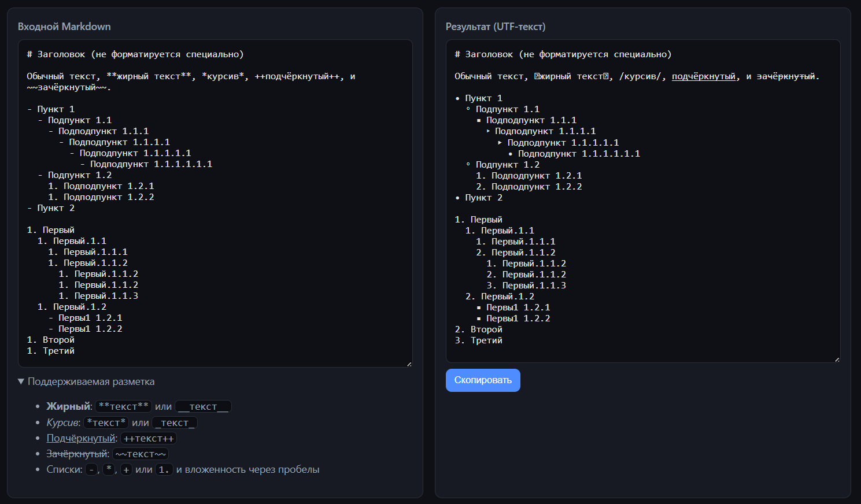Click the Входной Markdown panel heading
This screenshot has width=861, height=504.
click(64, 27)
